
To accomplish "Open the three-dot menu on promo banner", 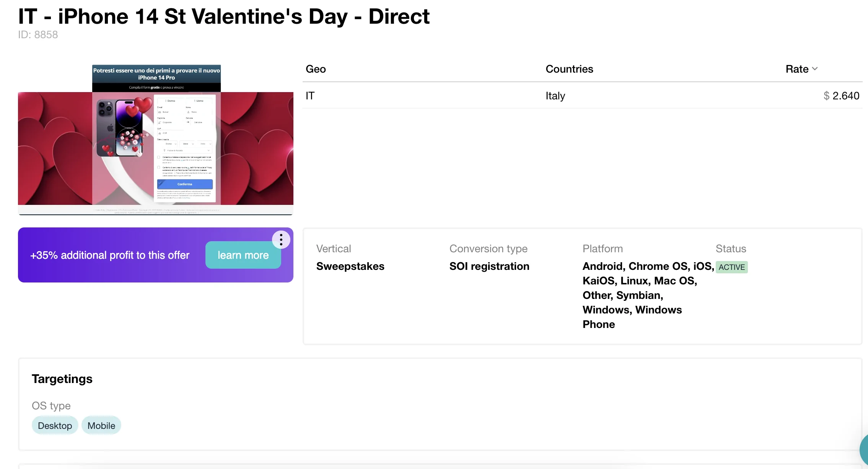I will point(281,240).
